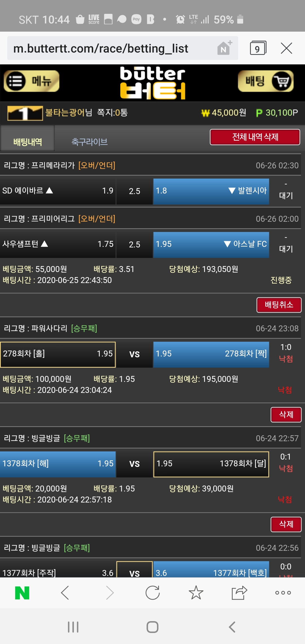Tap the Butter logo
Image resolution: width=305 pixels, height=644 pixels.
[152, 83]
